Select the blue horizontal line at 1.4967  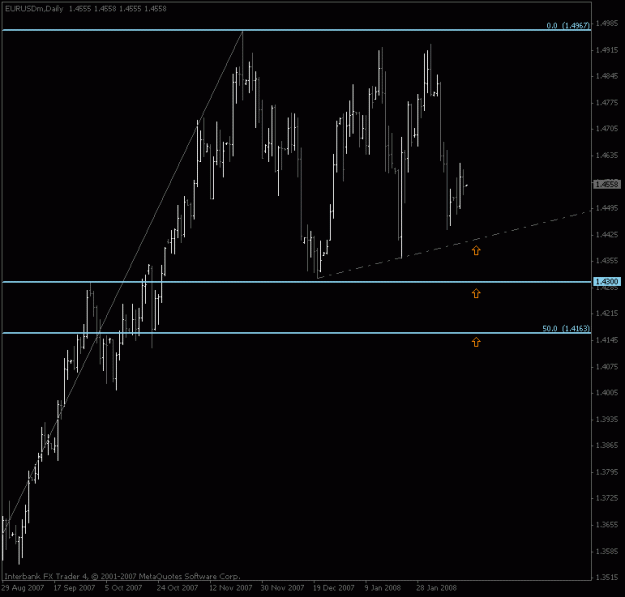click(297, 30)
